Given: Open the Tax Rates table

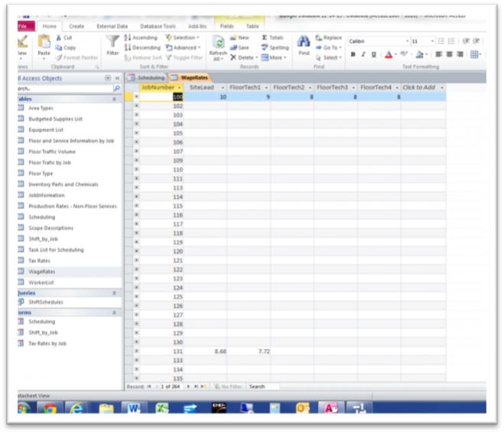Looking at the screenshot, I should coord(39,260).
